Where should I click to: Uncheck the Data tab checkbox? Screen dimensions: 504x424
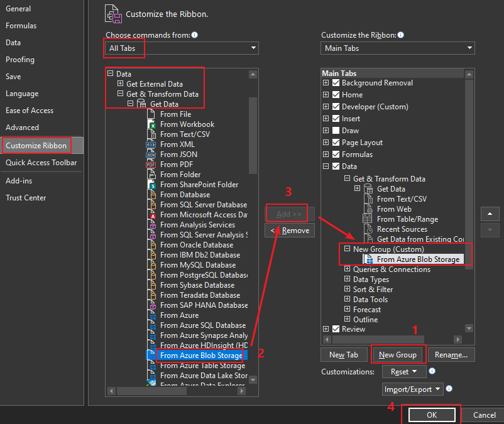(336, 166)
